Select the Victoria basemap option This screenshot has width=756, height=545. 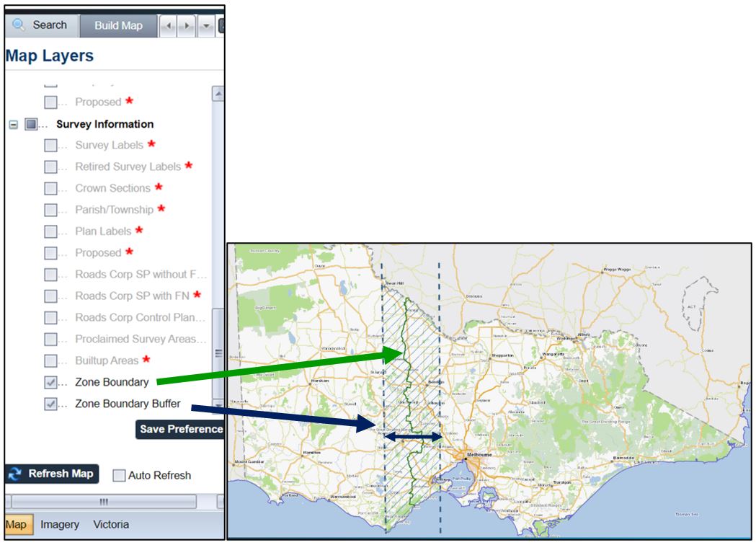pos(111,524)
